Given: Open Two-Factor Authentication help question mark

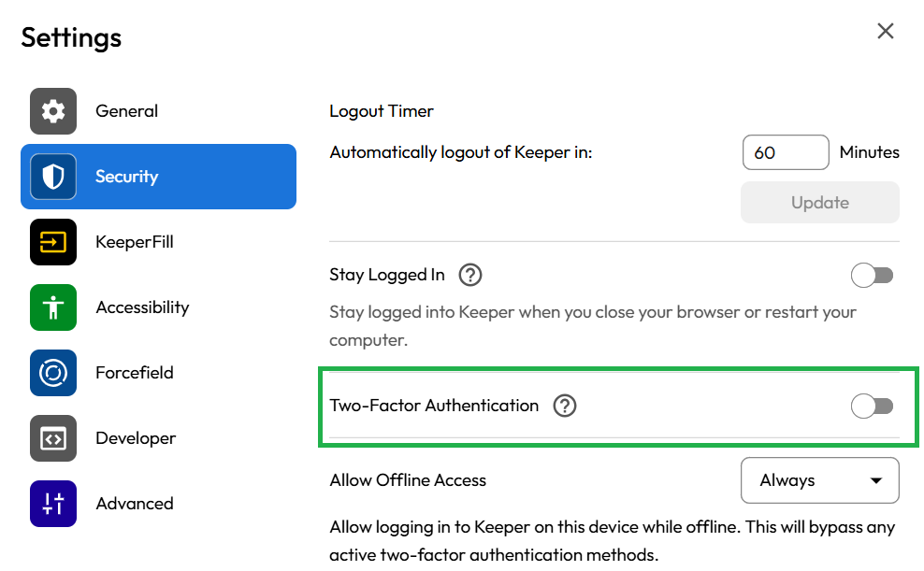Looking at the screenshot, I should tap(565, 406).
